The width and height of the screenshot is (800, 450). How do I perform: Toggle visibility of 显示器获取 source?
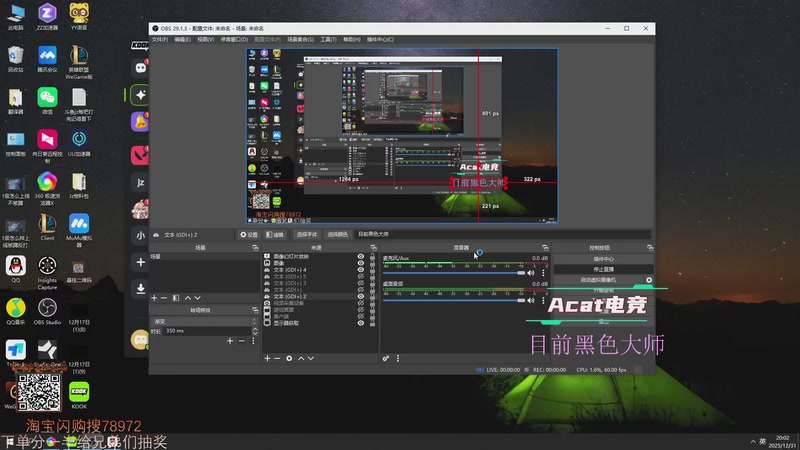pyautogui.click(x=361, y=323)
